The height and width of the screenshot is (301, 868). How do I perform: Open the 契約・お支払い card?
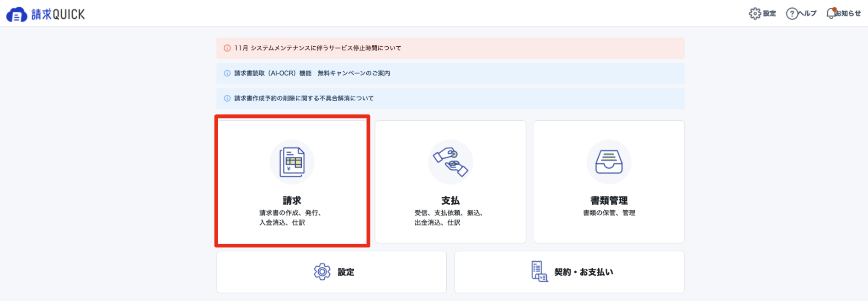point(569,272)
